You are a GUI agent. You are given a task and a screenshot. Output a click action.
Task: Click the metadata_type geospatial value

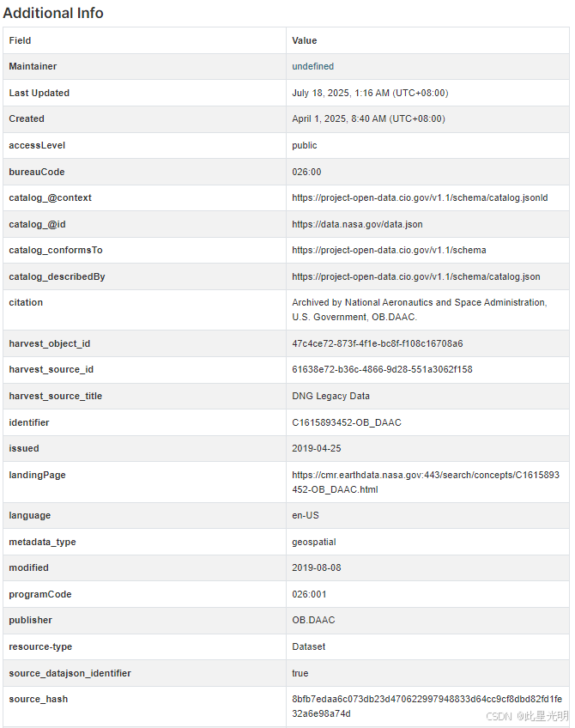(x=314, y=542)
